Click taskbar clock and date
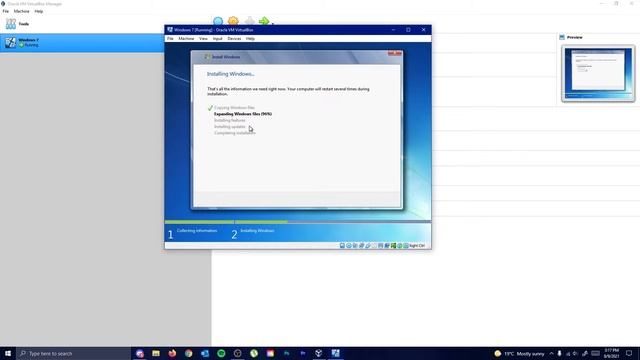This screenshot has width=640, height=360. (x=611, y=353)
